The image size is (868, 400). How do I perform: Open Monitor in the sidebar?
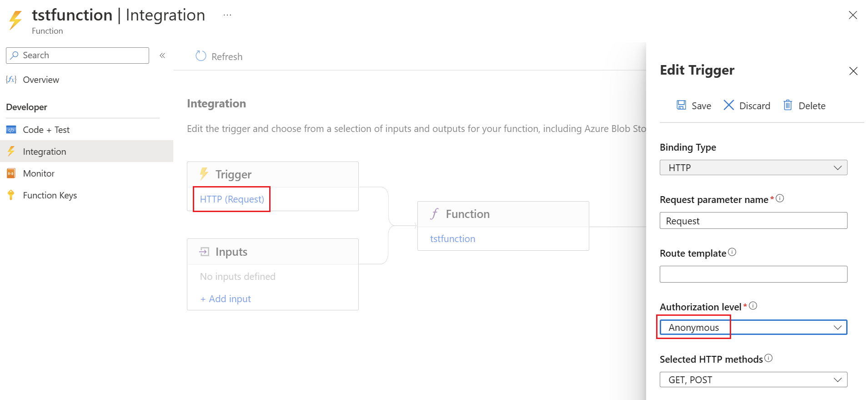tap(39, 173)
